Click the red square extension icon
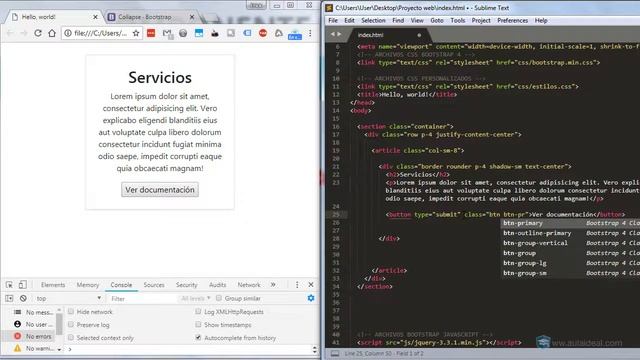The height and width of the screenshot is (360, 640). [151, 33]
